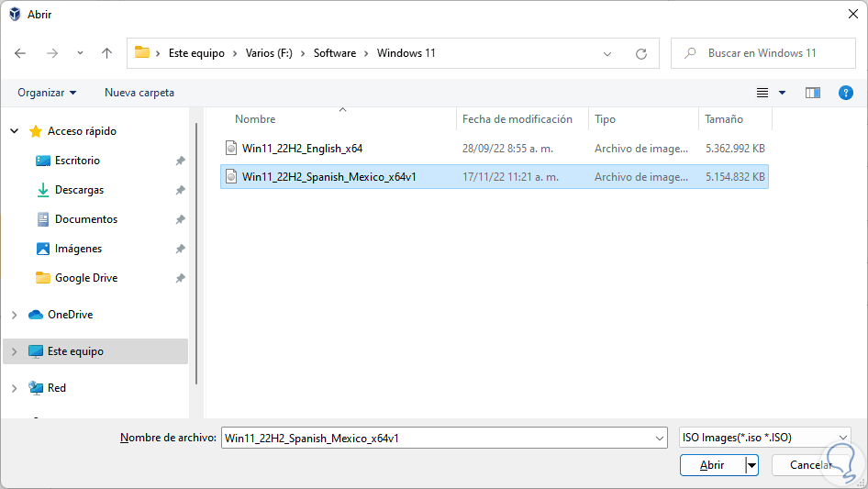Click the 'Buscar en Windows 11' search box
868x489 pixels.
pyautogui.click(x=762, y=53)
